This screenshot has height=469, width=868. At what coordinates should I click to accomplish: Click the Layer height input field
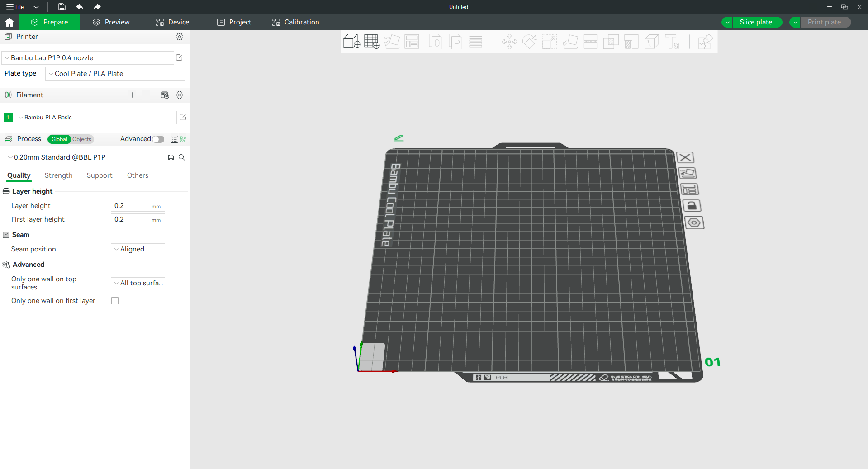point(138,206)
